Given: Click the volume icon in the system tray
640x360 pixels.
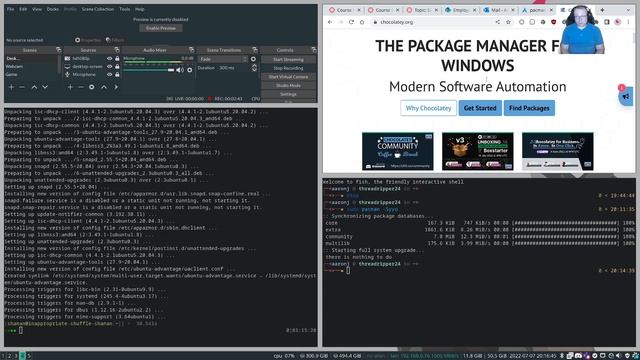Looking at the screenshot, I should pos(618,356).
